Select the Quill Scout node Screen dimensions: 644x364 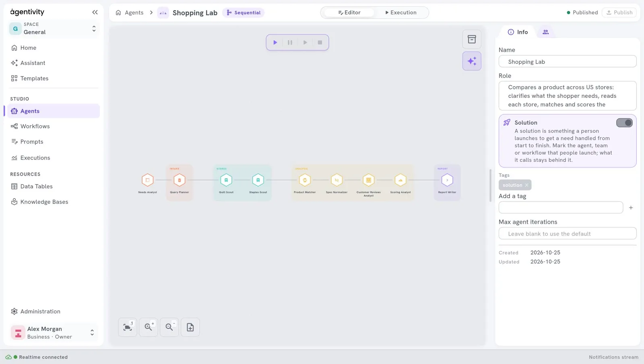pyautogui.click(x=226, y=180)
